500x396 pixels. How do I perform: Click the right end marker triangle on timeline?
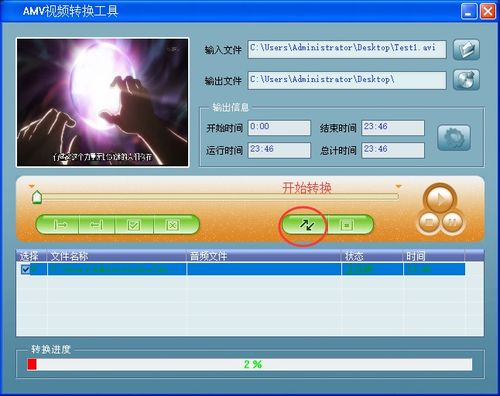pos(398,186)
